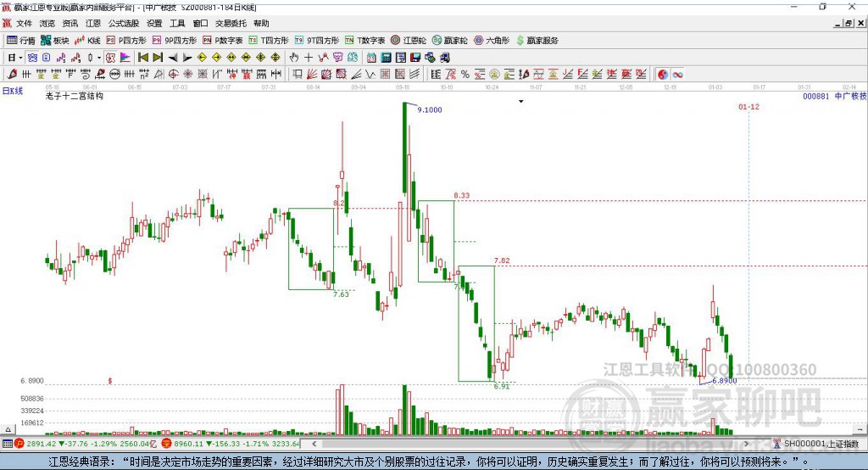Open the 六角形 tool

492,41
